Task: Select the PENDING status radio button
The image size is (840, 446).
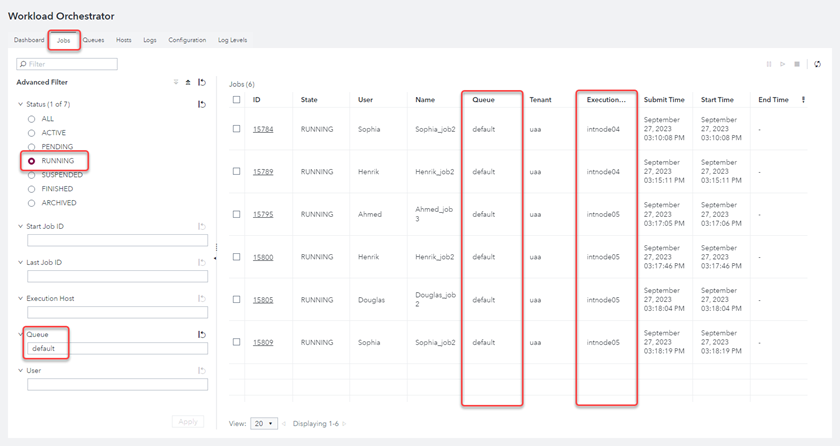Action: coord(32,147)
